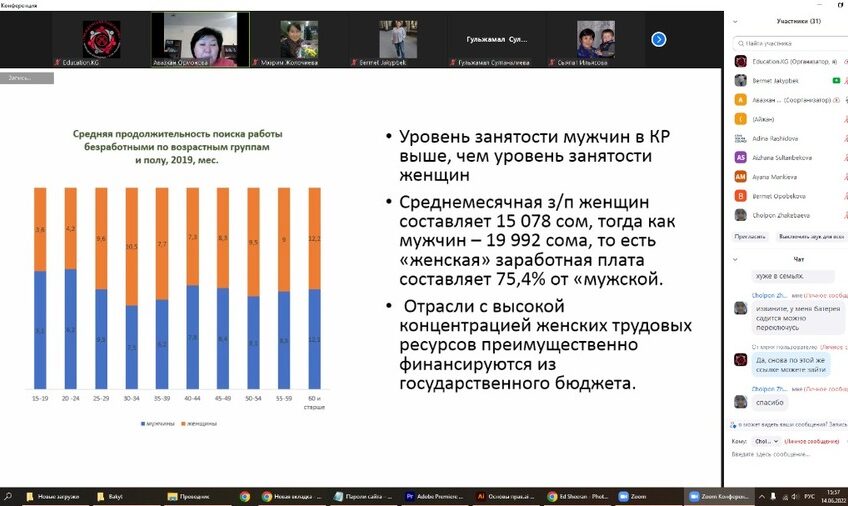Collapse the Чат panel chevron

(735, 258)
